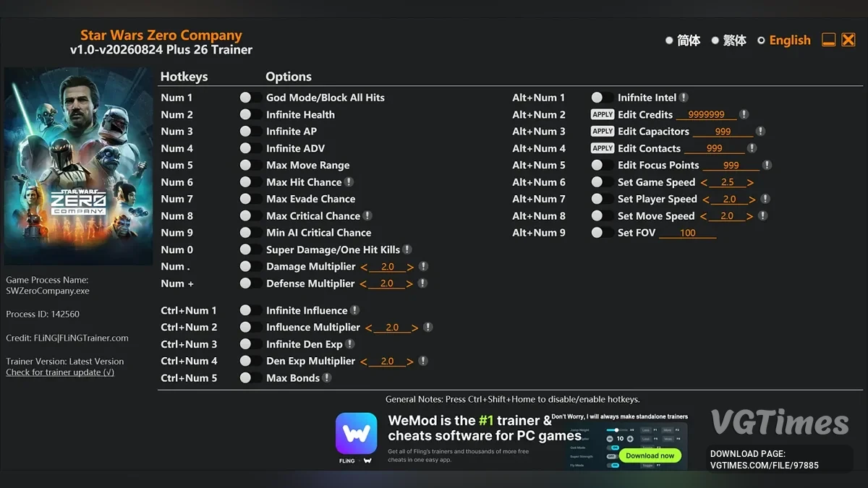The image size is (868, 488).
Task: Turn on Set FOV toggle
Action: click(602, 233)
